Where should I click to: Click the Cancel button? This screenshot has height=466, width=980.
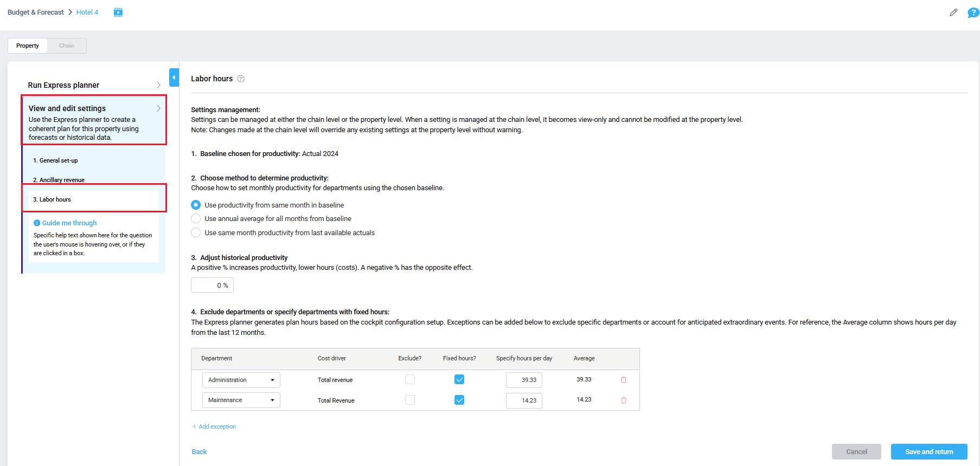[x=856, y=451]
